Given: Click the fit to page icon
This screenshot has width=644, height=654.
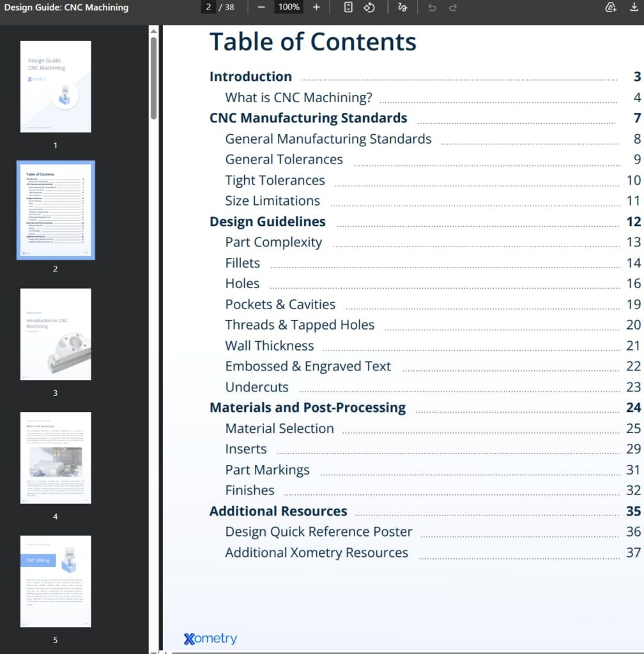Looking at the screenshot, I should point(348,8).
